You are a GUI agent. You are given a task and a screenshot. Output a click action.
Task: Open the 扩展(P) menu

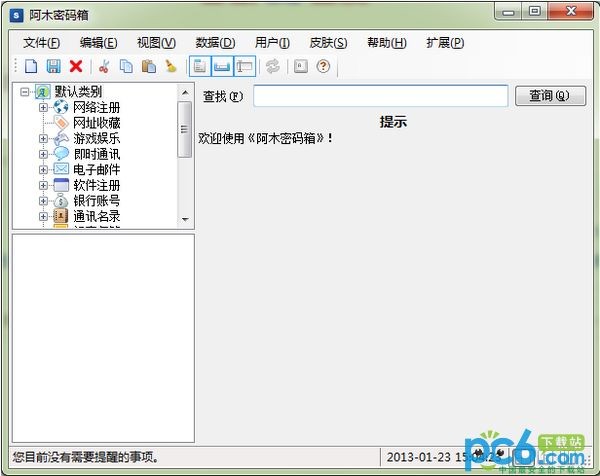(445, 42)
